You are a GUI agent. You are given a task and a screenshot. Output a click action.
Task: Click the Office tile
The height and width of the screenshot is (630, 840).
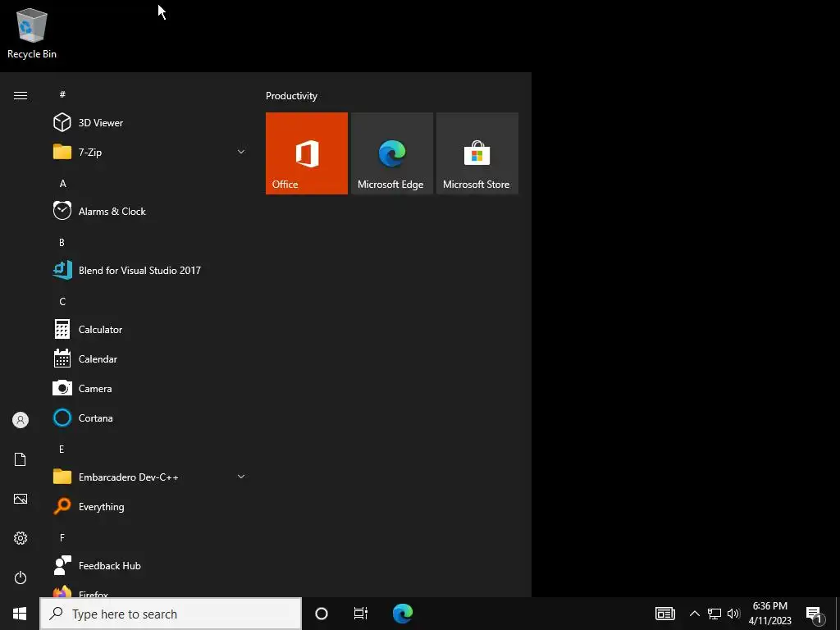tap(307, 153)
